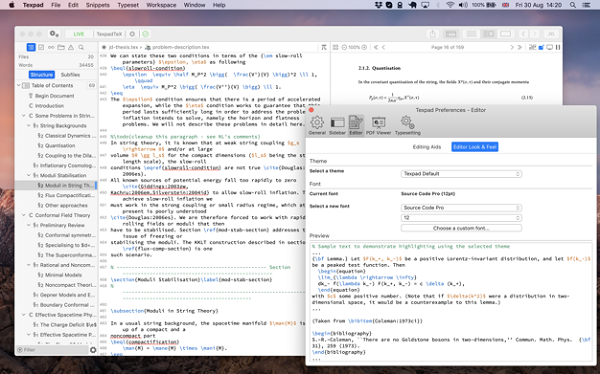This screenshot has width=600, height=374.
Task: Collapse Moduli Stabilisation section
Action: [x=28, y=175]
